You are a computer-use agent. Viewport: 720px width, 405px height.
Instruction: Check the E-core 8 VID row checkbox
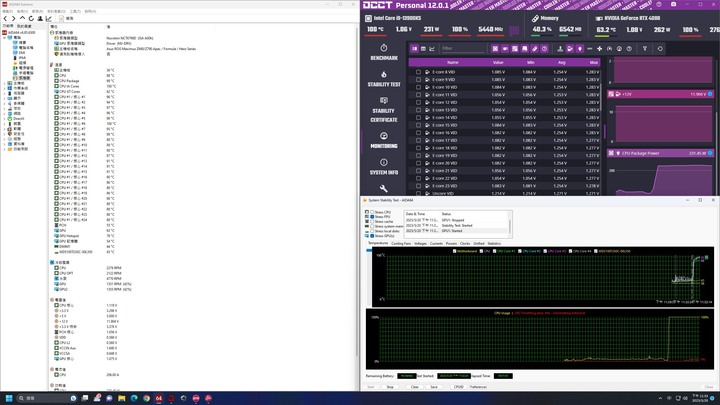[x=418, y=72]
